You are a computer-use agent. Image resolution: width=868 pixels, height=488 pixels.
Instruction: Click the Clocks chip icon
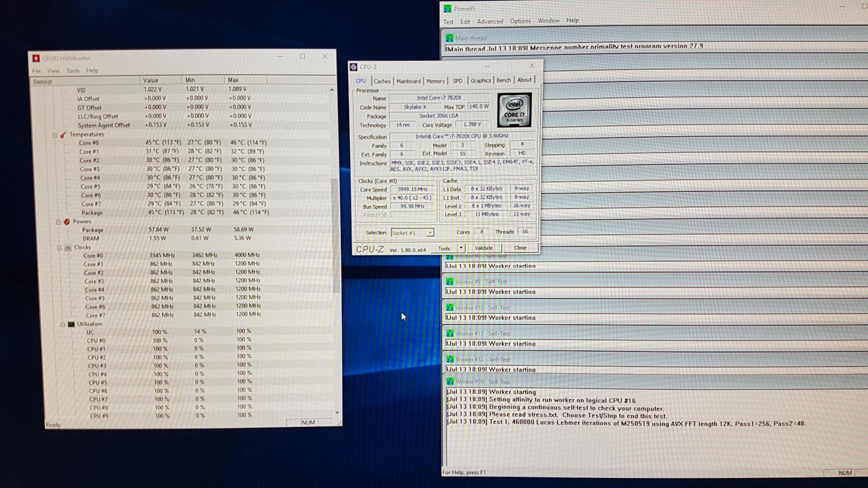(x=68, y=247)
